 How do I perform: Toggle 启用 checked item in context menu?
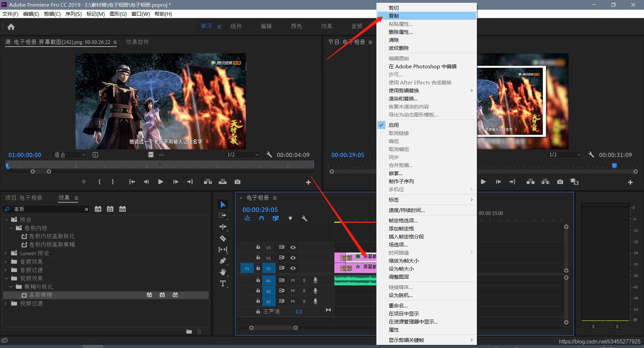tap(426, 125)
